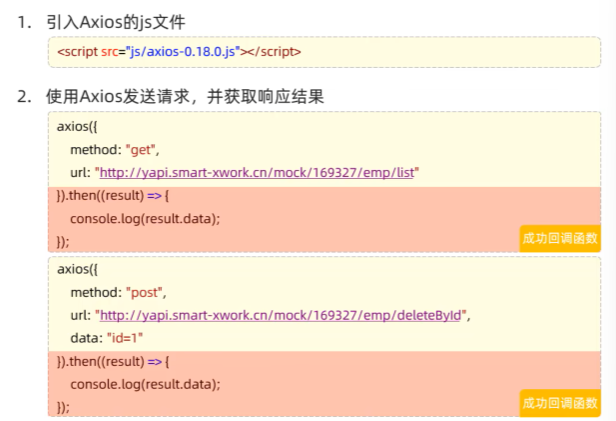Click console.log(result.data); in the post example
Viewport: 616px width, 421px height.
coord(145,384)
